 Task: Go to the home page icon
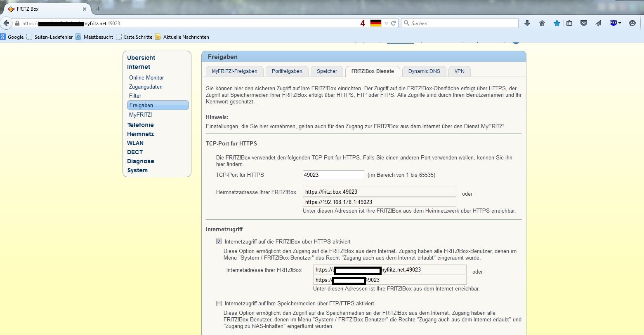[x=542, y=23]
